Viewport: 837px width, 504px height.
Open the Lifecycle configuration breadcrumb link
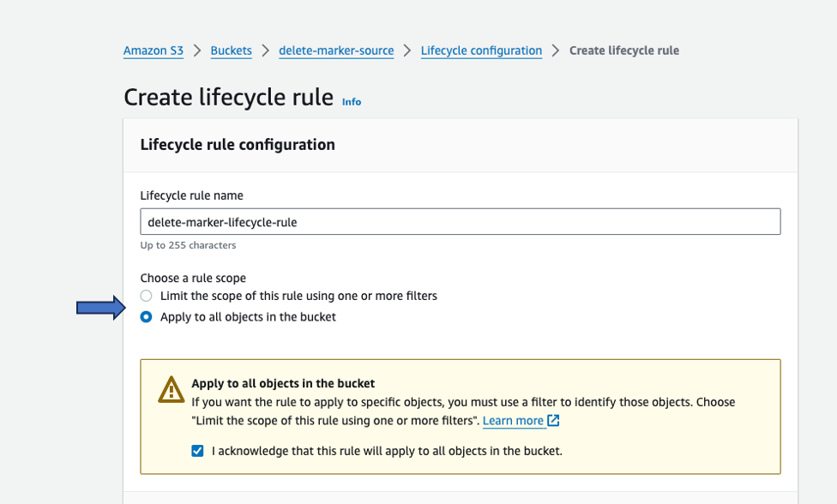(481, 51)
